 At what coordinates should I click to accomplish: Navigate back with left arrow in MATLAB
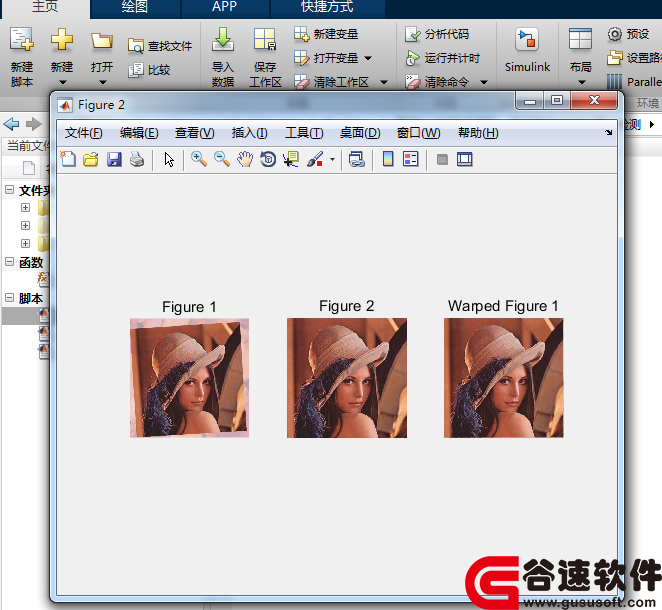(x=11, y=124)
